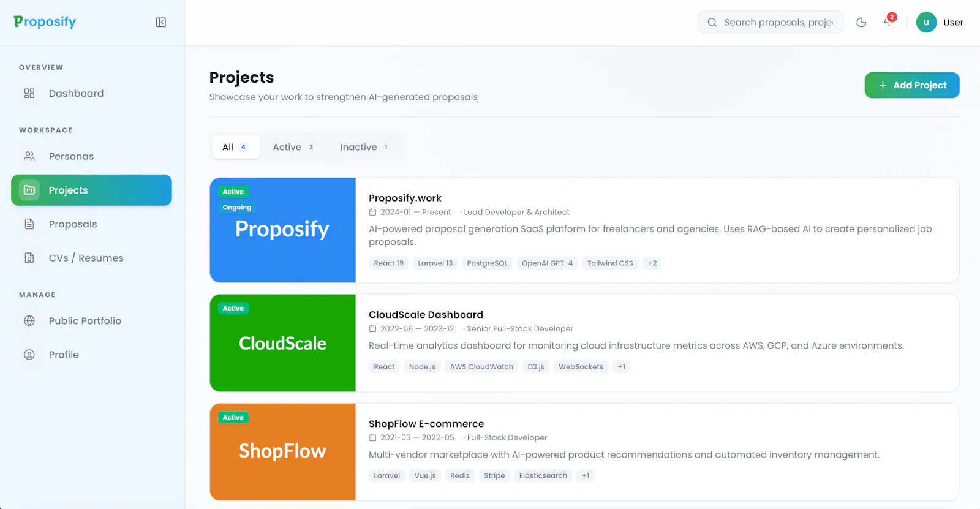This screenshot has height=509, width=980.
Task: Click the Proposify.work project title
Action: coord(405,198)
